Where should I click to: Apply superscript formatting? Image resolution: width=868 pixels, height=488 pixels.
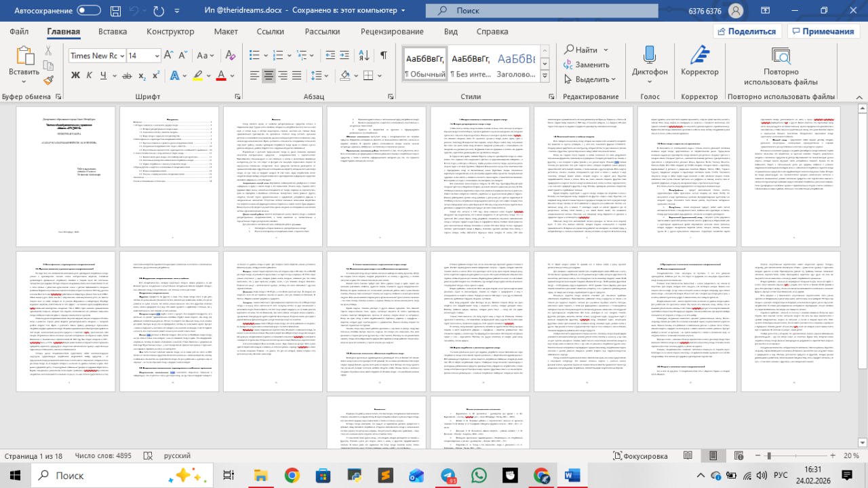pos(155,75)
